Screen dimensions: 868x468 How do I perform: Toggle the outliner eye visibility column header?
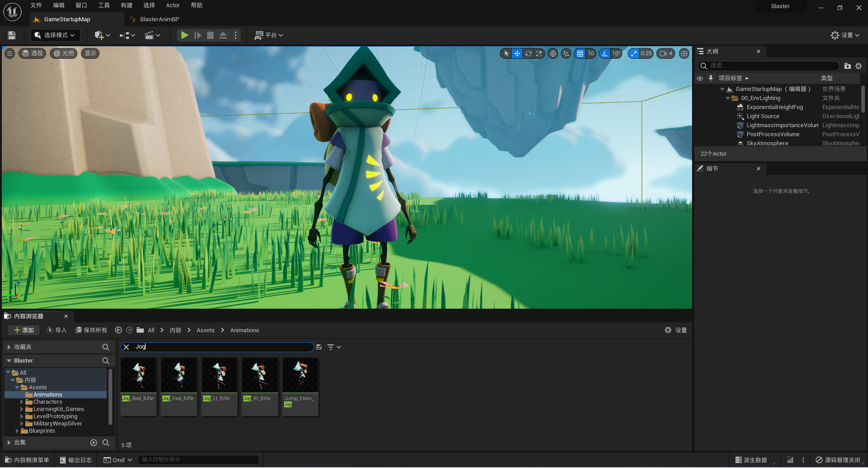pos(700,78)
